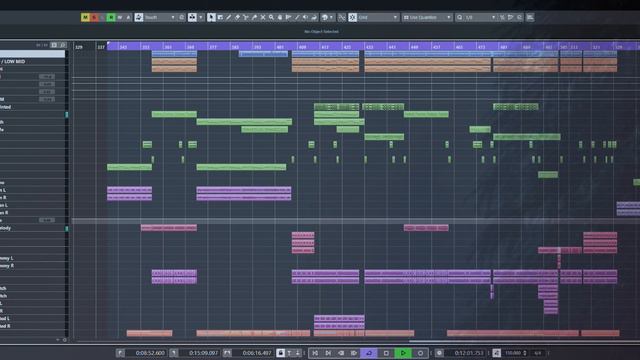The width and height of the screenshot is (640, 360).
Task: Go to previous marker transport button
Action: coord(315,353)
